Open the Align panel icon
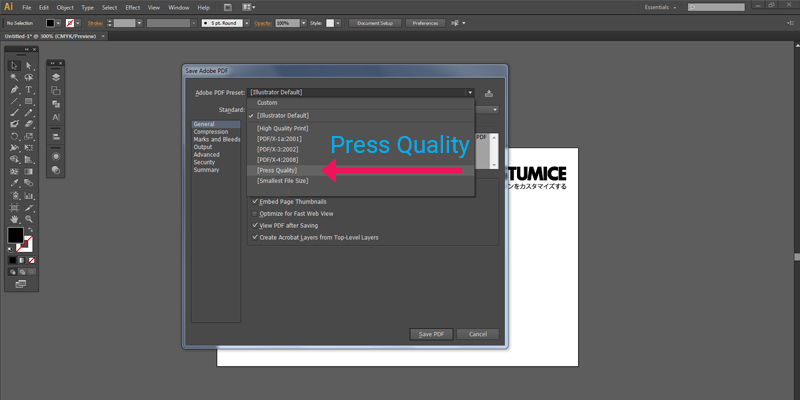The height and width of the screenshot is (400, 800). point(56,137)
